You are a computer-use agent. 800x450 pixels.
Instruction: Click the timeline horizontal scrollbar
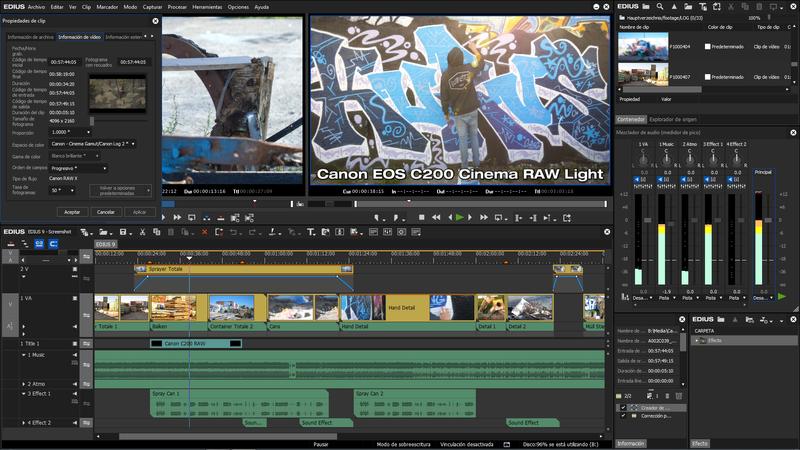coord(228,436)
